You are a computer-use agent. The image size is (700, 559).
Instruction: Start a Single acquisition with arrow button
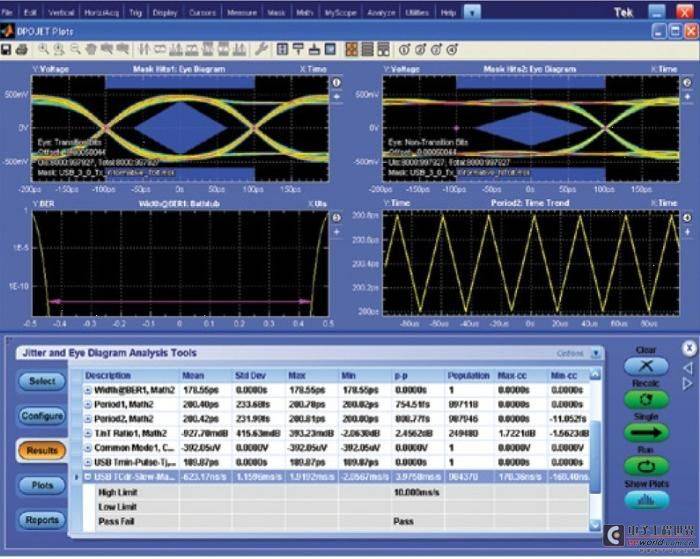[646, 433]
